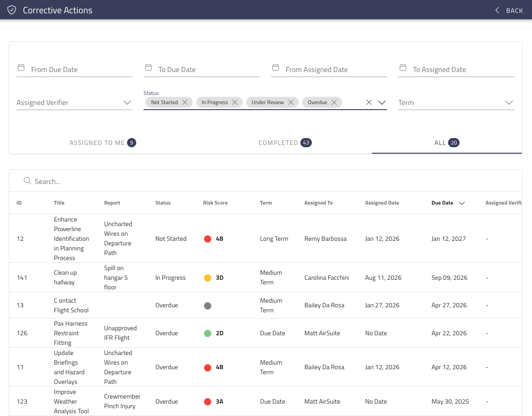Viewport: 532px width, 416px height.
Task: Open the From Due Date calendar icon
Action: [21, 67]
